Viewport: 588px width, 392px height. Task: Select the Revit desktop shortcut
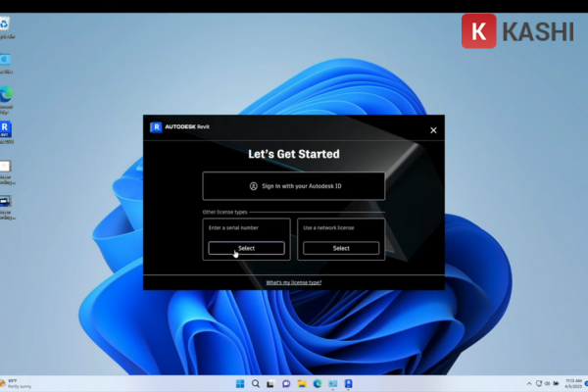click(6, 133)
